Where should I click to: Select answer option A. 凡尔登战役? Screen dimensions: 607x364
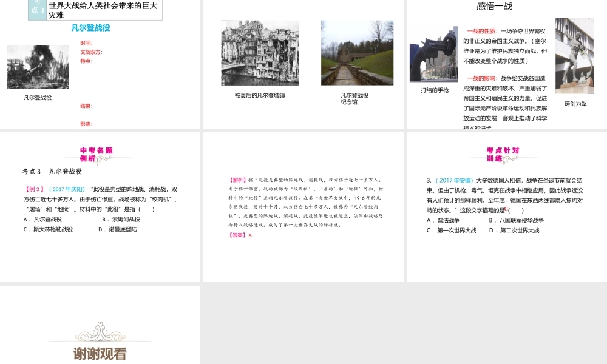(42, 220)
